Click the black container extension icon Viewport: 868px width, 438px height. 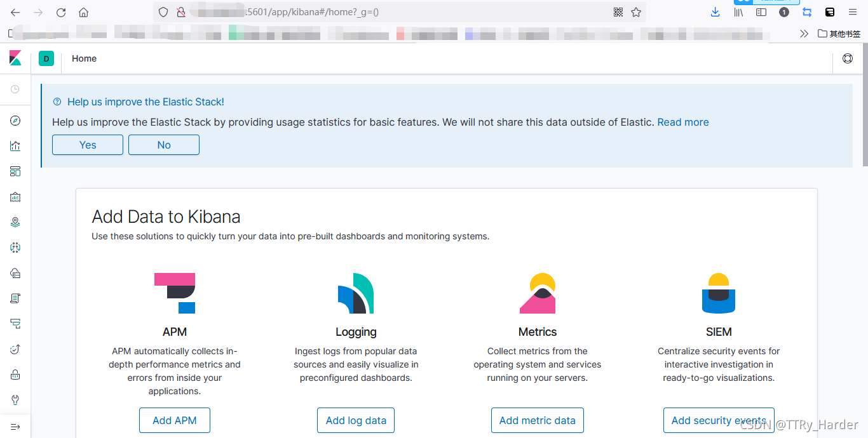(x=830, y=12)
